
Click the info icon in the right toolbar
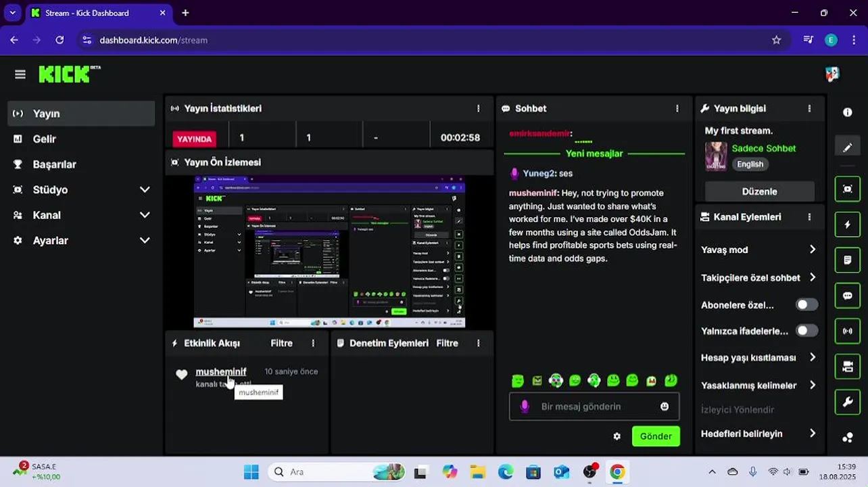(848, 112)
